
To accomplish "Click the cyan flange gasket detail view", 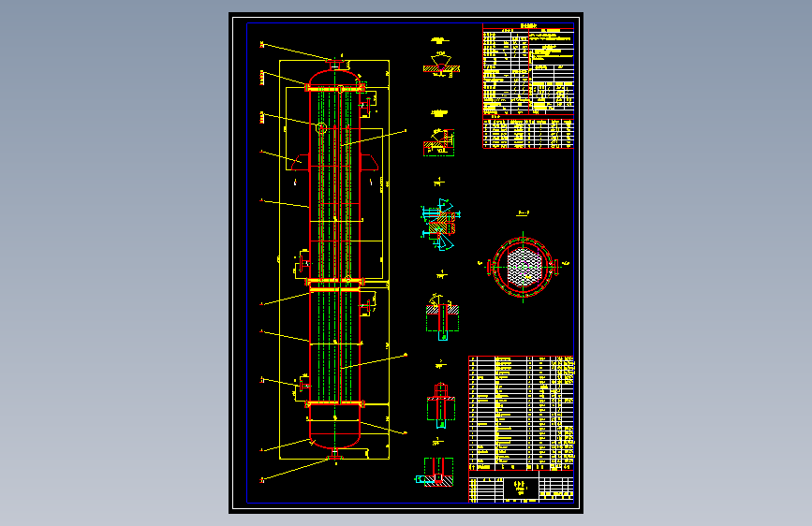I will 440,225.
